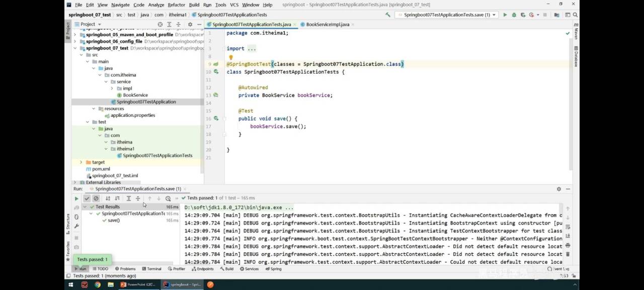Sort tests alphabetically in Run toolbar

point(108,198)
